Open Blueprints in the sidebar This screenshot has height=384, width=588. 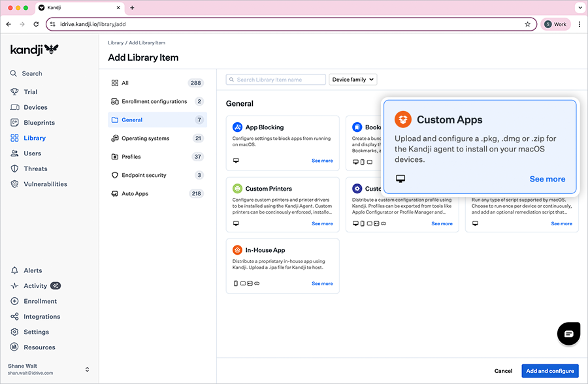[39, 123]
